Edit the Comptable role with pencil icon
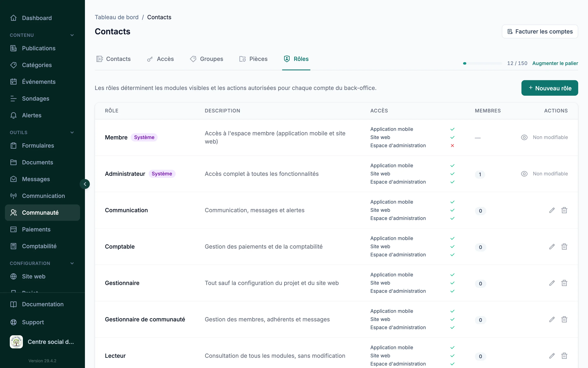 [552, 247]
